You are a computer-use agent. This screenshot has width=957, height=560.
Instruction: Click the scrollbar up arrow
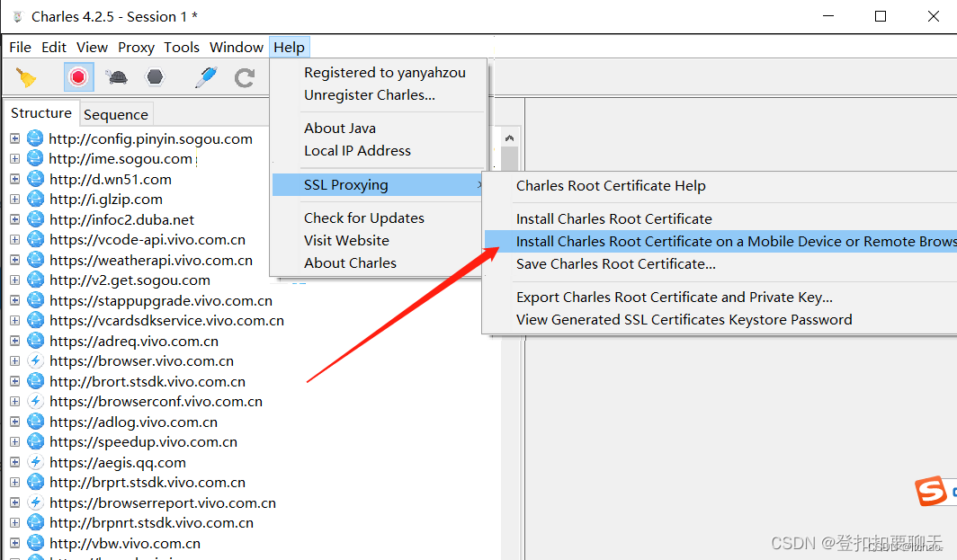[x=510, y=138]
